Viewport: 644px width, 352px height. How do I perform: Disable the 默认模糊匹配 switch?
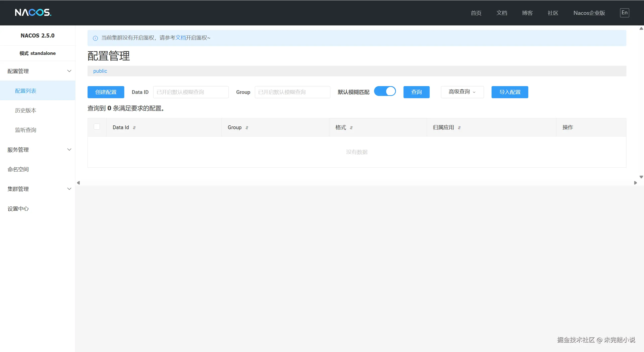[x=385, y=91]
